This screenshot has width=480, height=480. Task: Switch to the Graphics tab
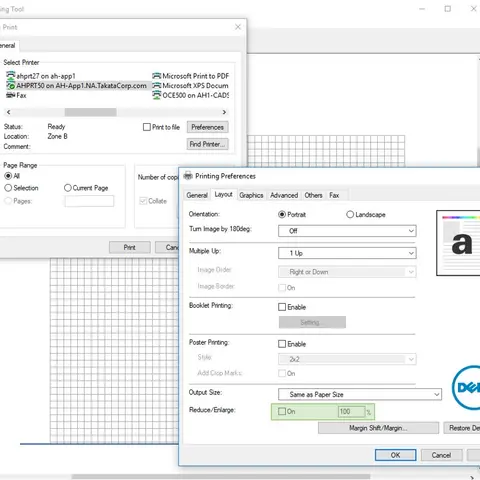click(251, 195)
